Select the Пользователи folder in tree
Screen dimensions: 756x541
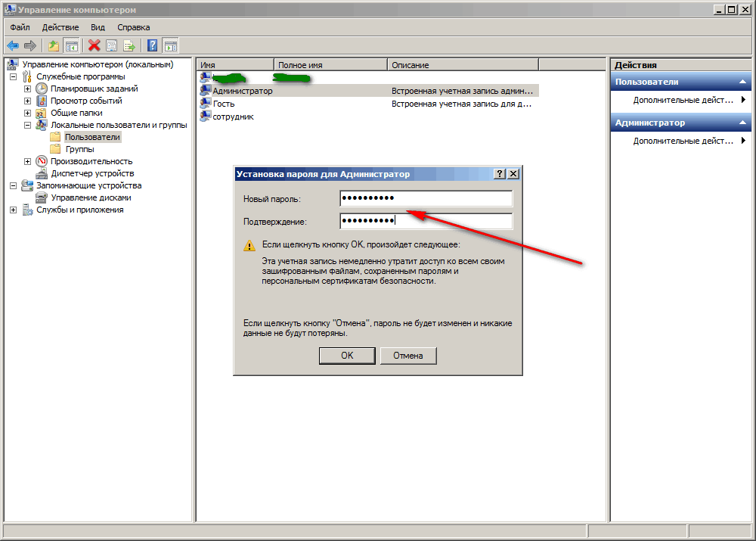click(x=92, y=137)
